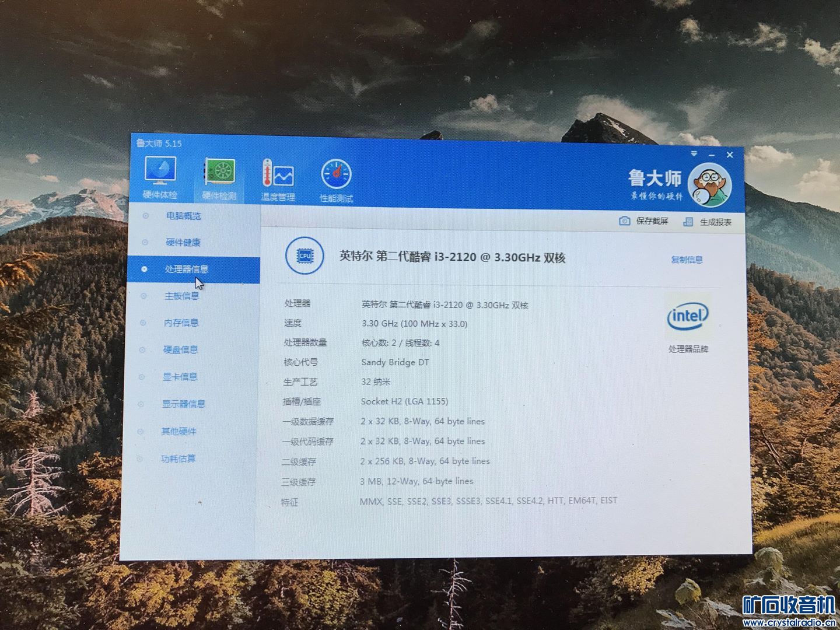840x630 pixels.
Task: Open the title bar menu arrow
Action: (x=694, y=153)
